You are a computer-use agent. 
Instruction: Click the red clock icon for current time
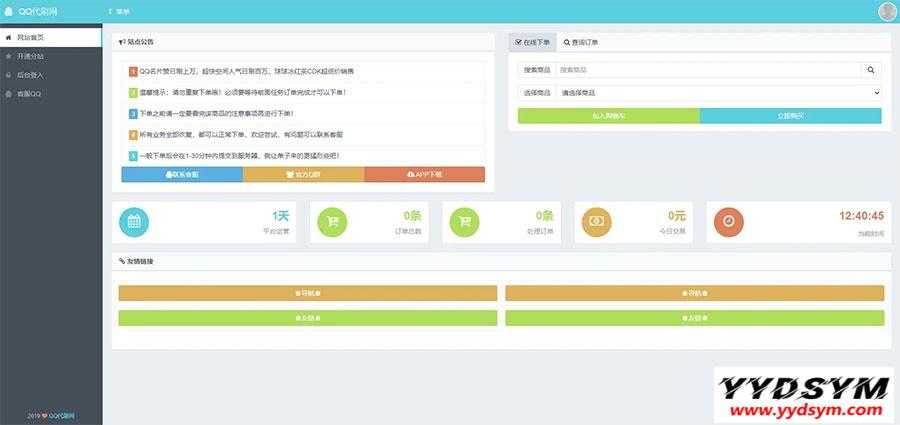[728, 222]
